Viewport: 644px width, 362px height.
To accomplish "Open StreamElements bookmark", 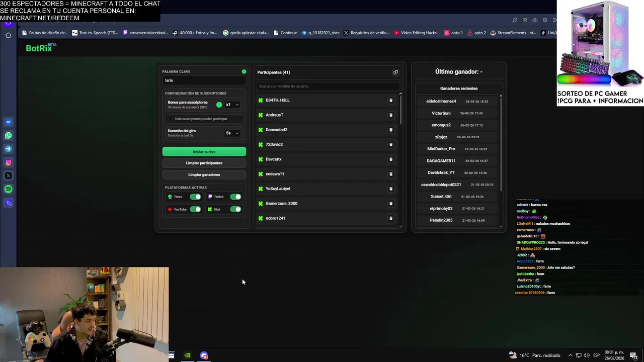I will (514, 33).
